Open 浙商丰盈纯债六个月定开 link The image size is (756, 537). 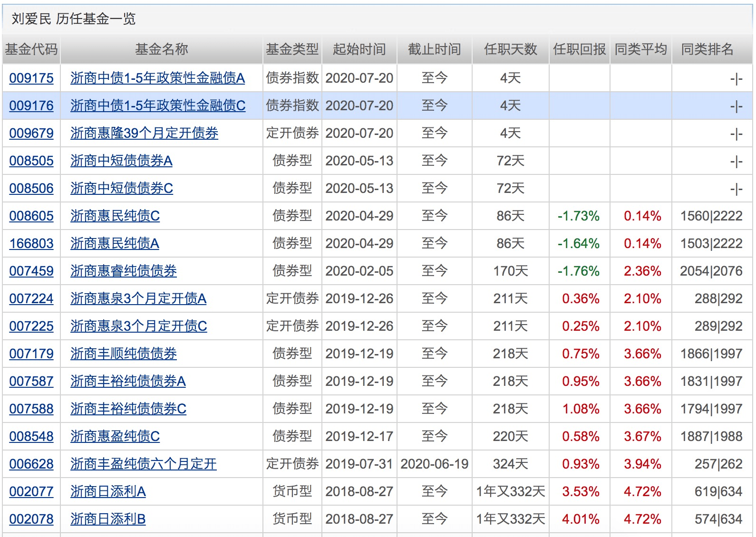coord(144,464)
